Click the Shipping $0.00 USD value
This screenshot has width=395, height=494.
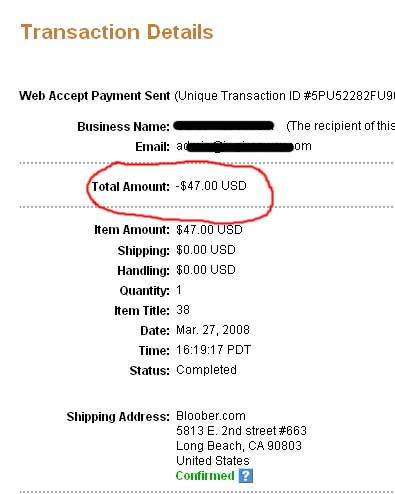click(206, 250)
